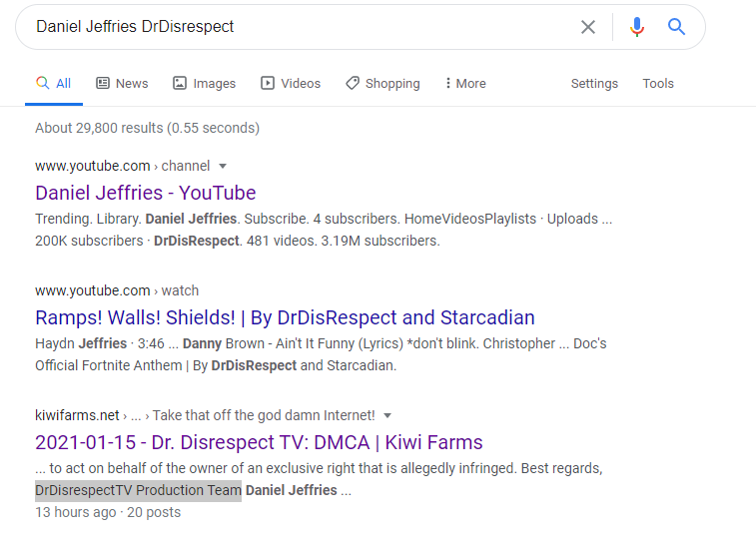Screen dimensions: 756x547
Task: Click the News tab newspaper icon
Action: 103,84
